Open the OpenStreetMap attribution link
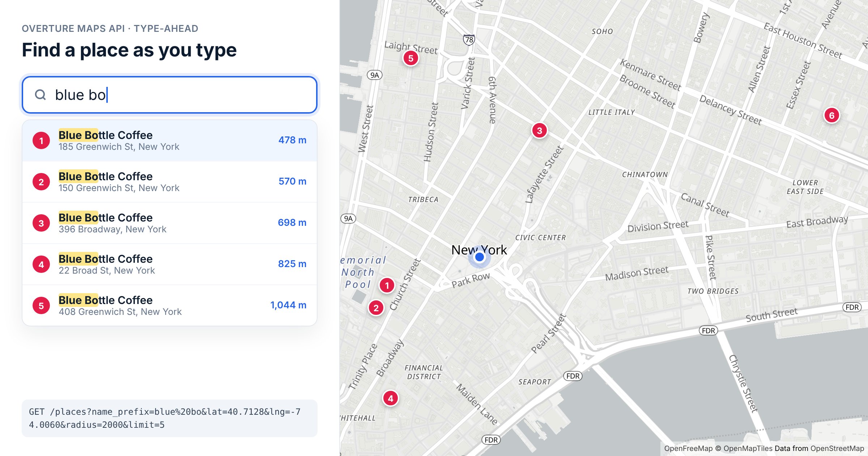The height and width of the screenshot is (456, 868). pyautogui.click(x=837, y=448)
